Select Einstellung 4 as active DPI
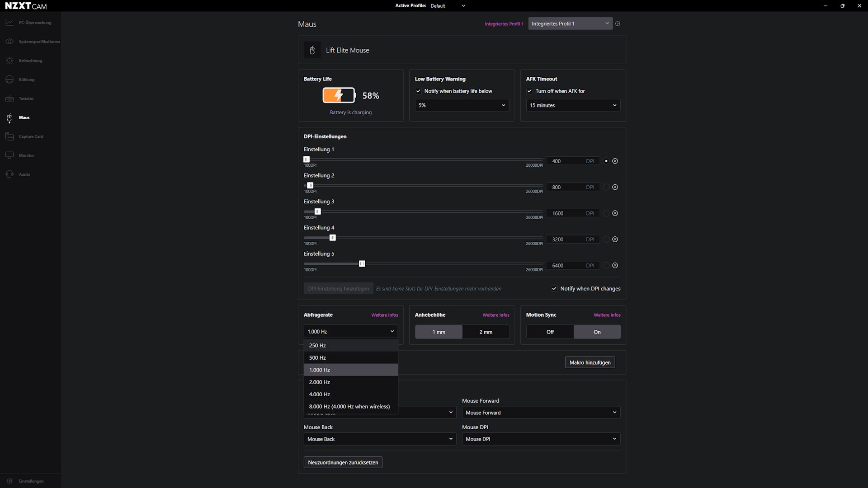The height and width of the screenshot is (488, 868). coord(606,239)
